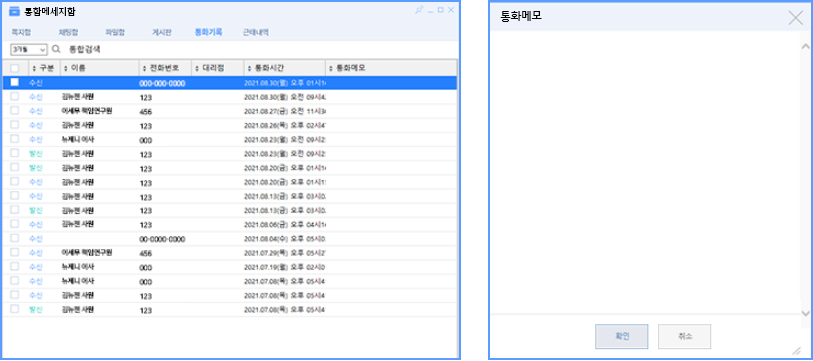Click the memo scrollbar down arrow

[805, 313]
